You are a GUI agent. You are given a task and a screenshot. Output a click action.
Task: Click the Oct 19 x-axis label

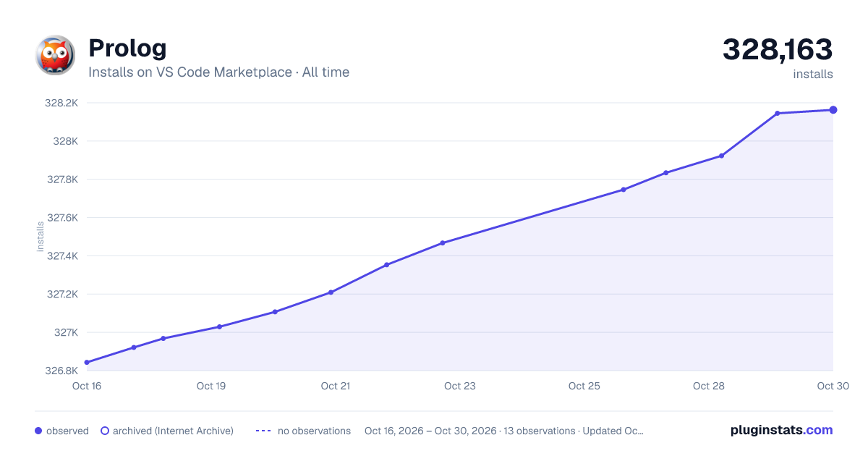coord(211,386)
